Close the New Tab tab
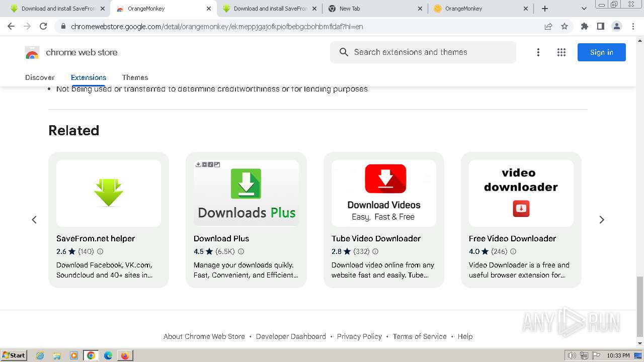This screenshot has width=644, height=362. click(421, 9)
